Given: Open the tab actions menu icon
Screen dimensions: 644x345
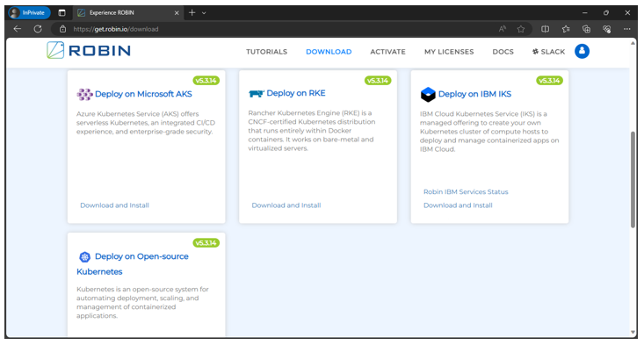Looking at the screenshot, I should click(62, 12).
